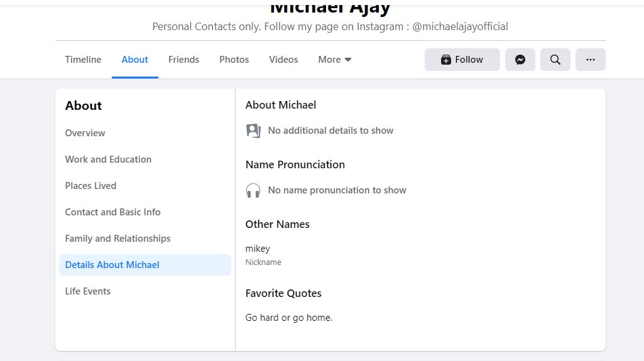This screenshot has height=361, width=644.
Task: Go to the Photos tab
Action: (x=234, y=60)
